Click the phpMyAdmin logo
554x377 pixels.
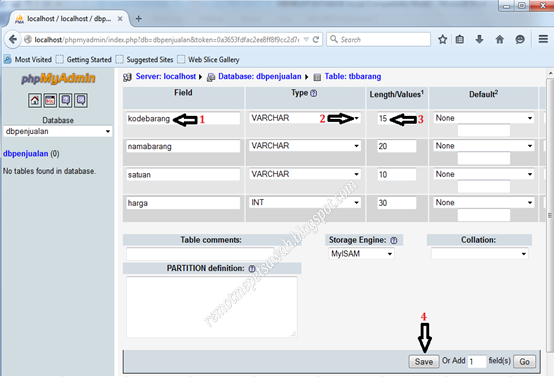click(x=58, y=78)
